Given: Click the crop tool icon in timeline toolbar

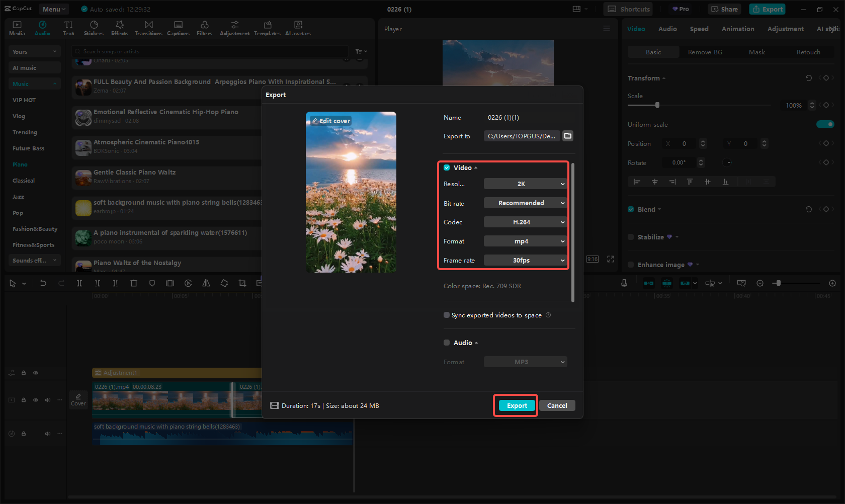Looking at the screenshot, I should [242, 283].
